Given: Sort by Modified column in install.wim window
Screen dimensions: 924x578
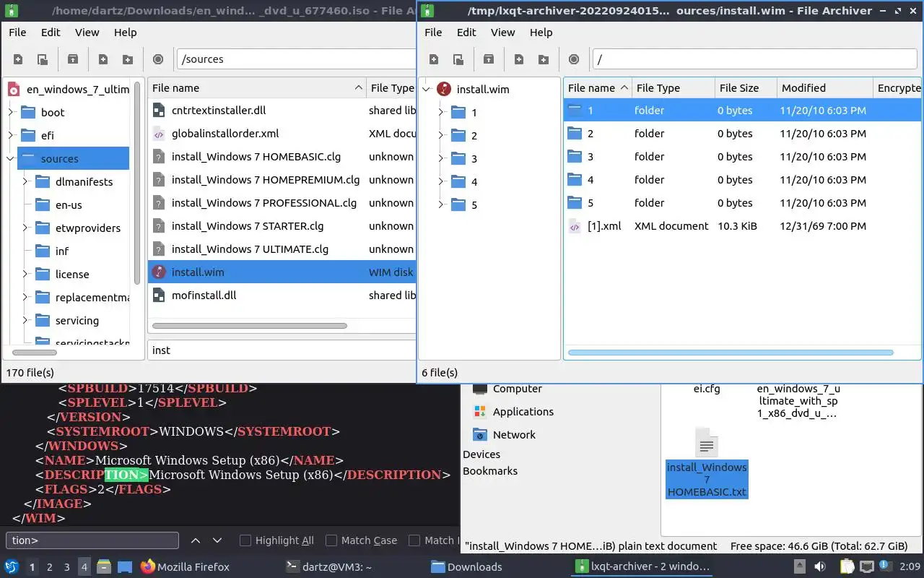Looking at the screenshot, I should (x=825, y=88).
